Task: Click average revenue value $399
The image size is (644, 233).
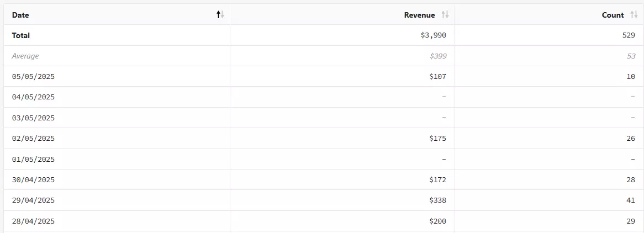Action: 438,56
